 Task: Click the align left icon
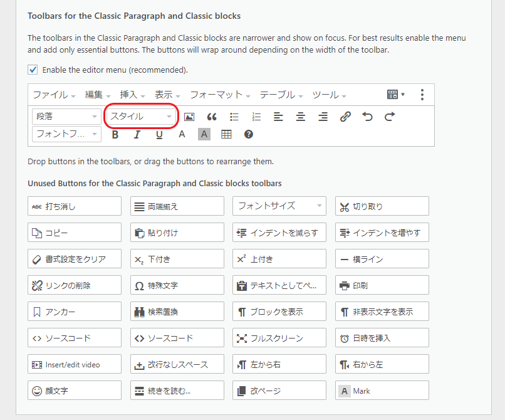(278, 117)
